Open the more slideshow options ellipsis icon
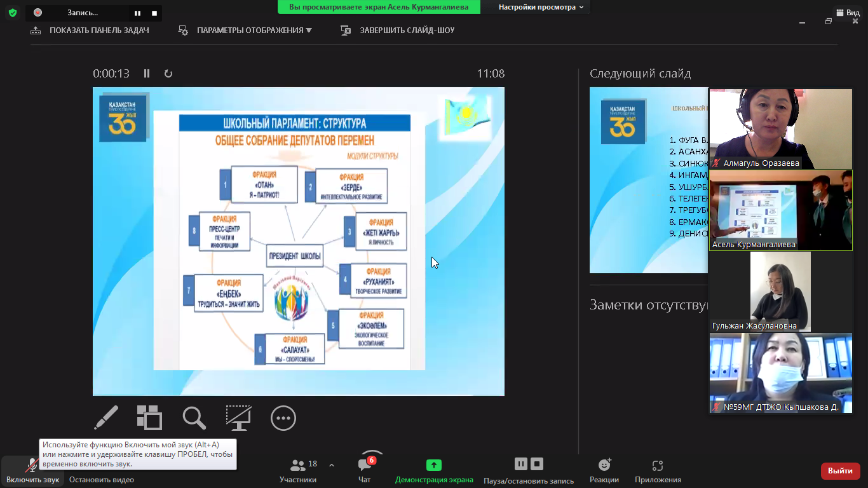This screenshot has height=488, width=868. [x=283, y=418]
